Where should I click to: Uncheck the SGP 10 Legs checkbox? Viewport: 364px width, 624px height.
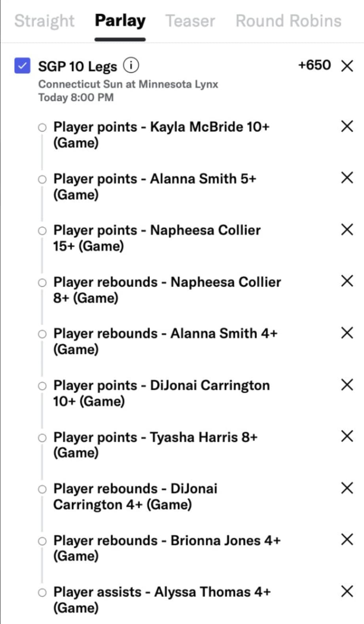point(22,66)
